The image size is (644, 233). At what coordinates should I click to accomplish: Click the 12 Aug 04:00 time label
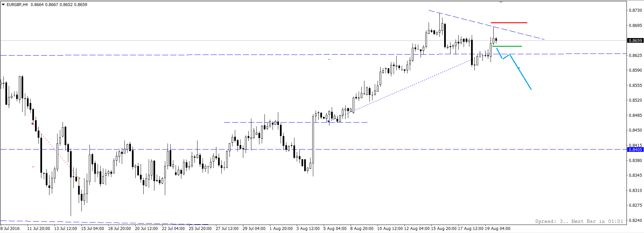tap(417, 229)
